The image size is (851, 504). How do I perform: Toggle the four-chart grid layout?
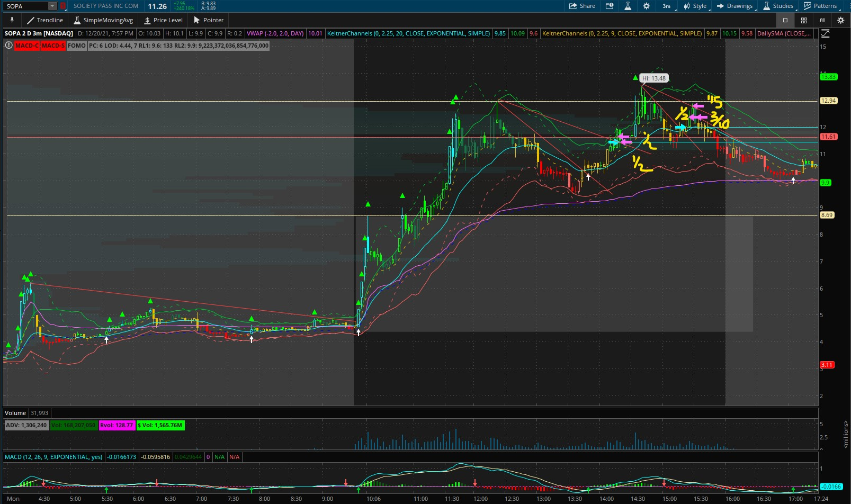point(803,20)
